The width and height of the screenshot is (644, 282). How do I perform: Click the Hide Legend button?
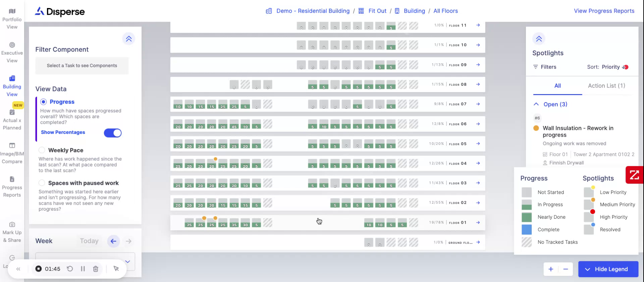click(608, 269)
